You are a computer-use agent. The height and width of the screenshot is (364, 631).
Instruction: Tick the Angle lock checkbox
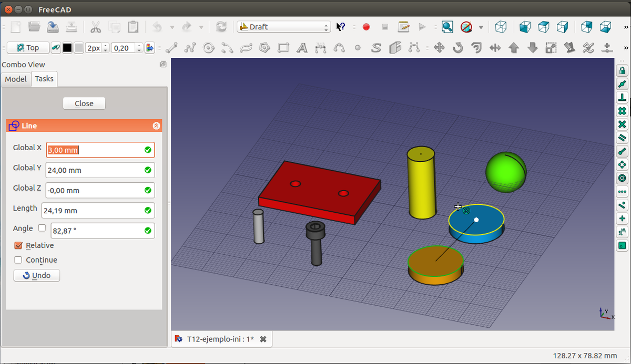pyautogui.click(x=42, y=228)
